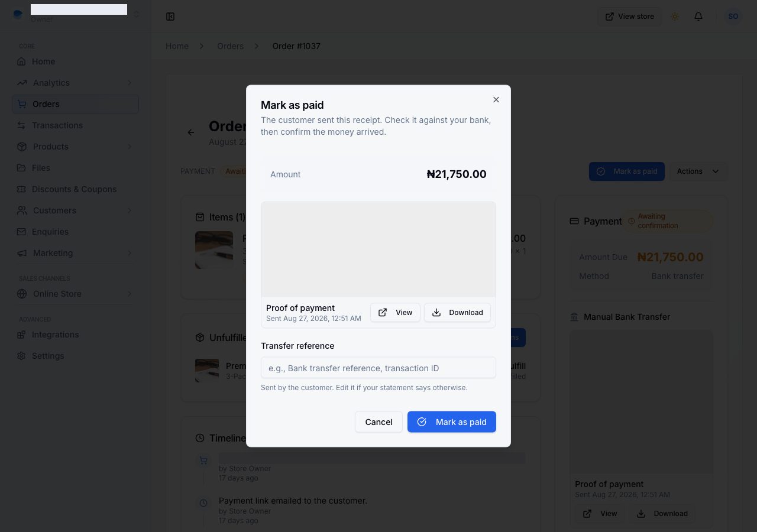Open the Actions dropdown
757x532 pixels.
coord(698,171)
